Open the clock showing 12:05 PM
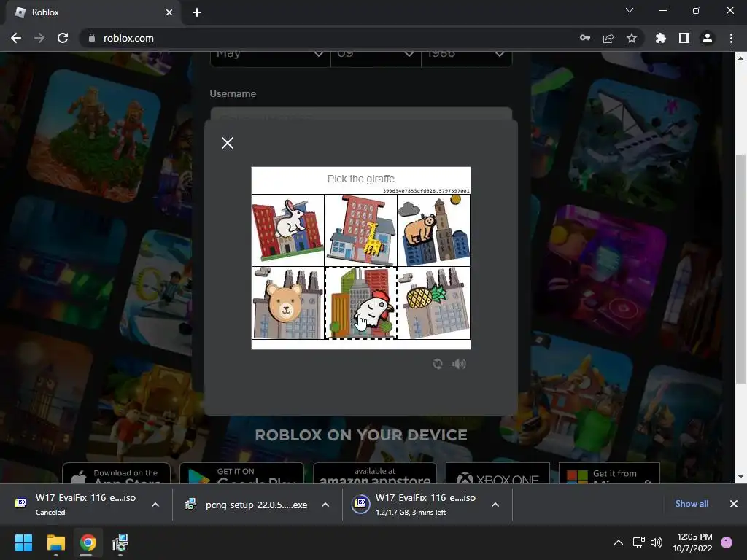The image size is (747, 560). [693, 542]
